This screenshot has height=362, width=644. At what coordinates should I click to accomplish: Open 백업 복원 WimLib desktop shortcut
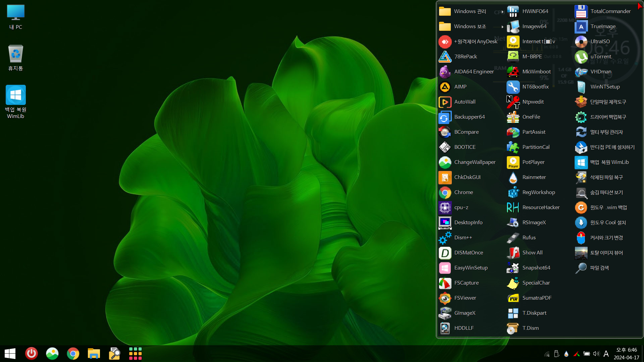pyautogui.click(x=16, y=102)
